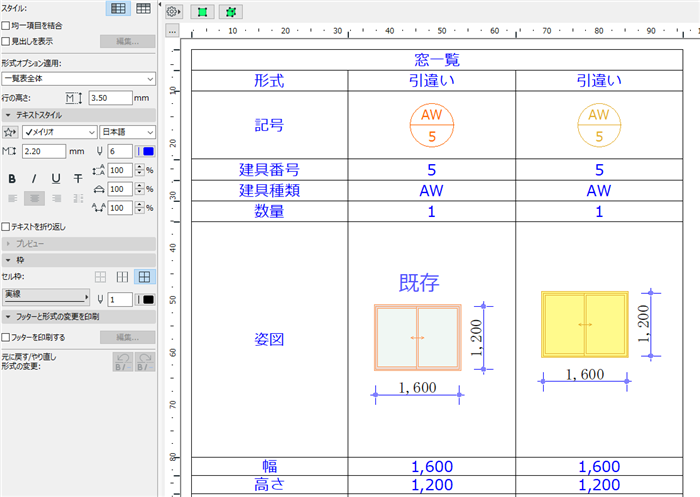The image size is (700, 497).
Task: Collapse the テキストスタイル section
Action: (x=79, y=115)
